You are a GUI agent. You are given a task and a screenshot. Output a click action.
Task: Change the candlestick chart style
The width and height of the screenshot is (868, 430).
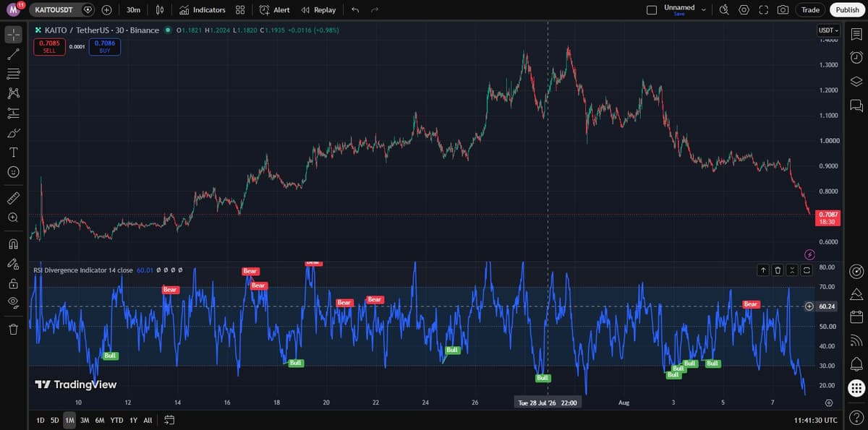pyautogui.click(x=161, y=10)
